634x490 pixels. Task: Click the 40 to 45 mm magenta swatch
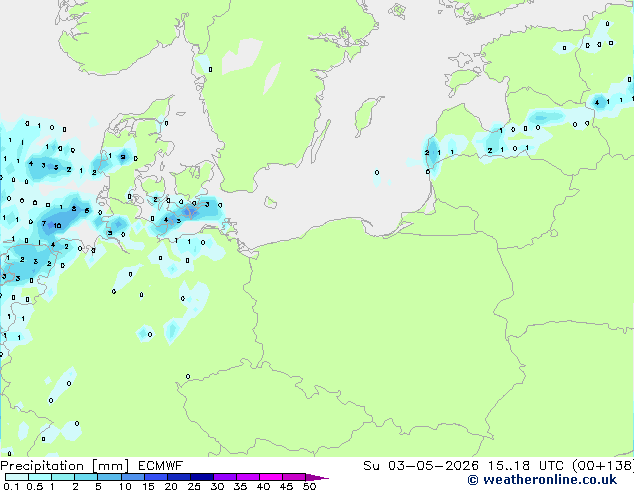271,477
